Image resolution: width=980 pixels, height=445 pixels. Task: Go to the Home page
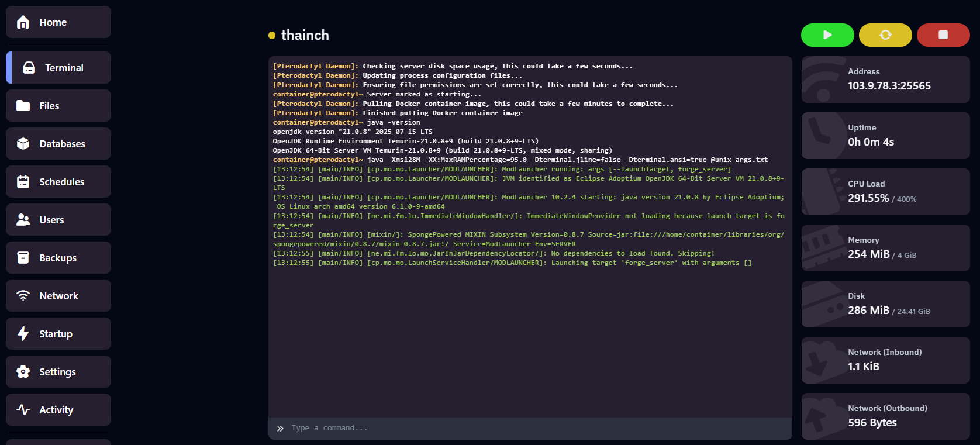pyautogui.click(x=58, y=22)
